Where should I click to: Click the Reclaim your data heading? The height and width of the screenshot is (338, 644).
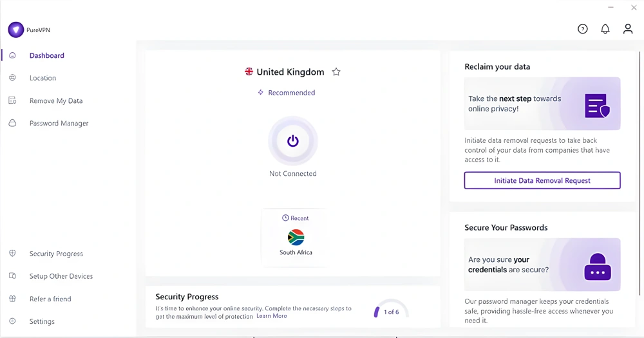497,66
